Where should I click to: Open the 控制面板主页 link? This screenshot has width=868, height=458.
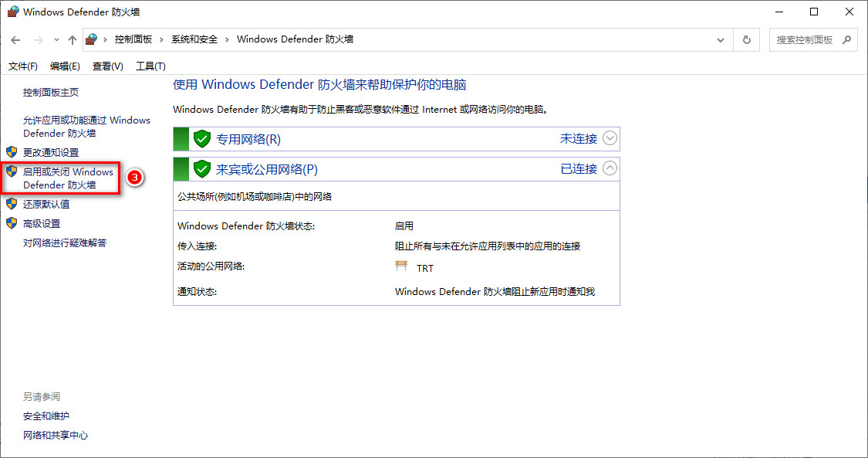click(51, 93)
